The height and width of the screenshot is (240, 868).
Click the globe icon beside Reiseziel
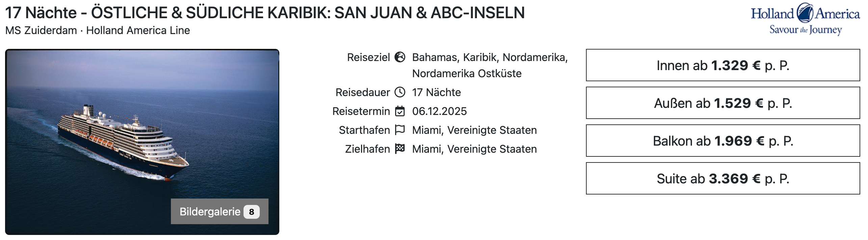[400, 57]
